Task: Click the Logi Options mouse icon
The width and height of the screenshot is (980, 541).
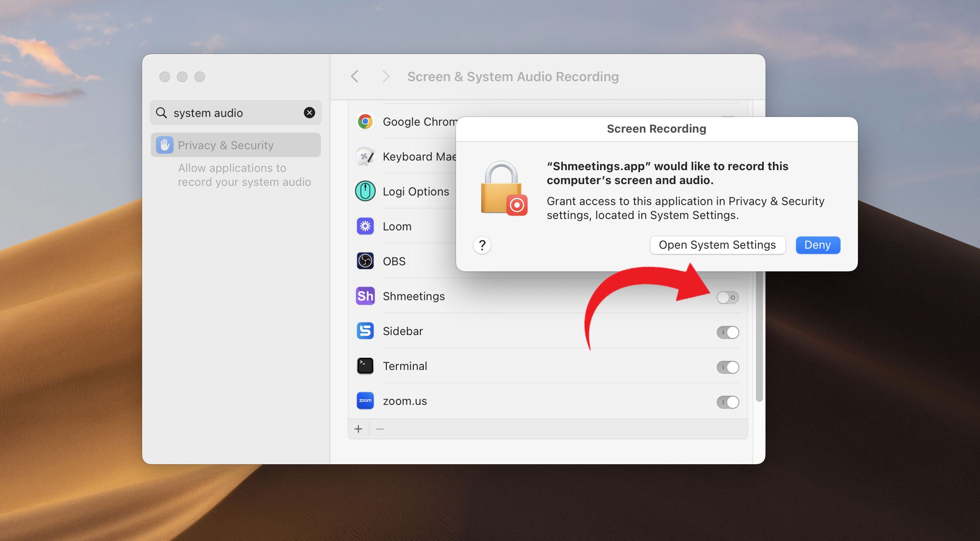Action: pos(365,191)
